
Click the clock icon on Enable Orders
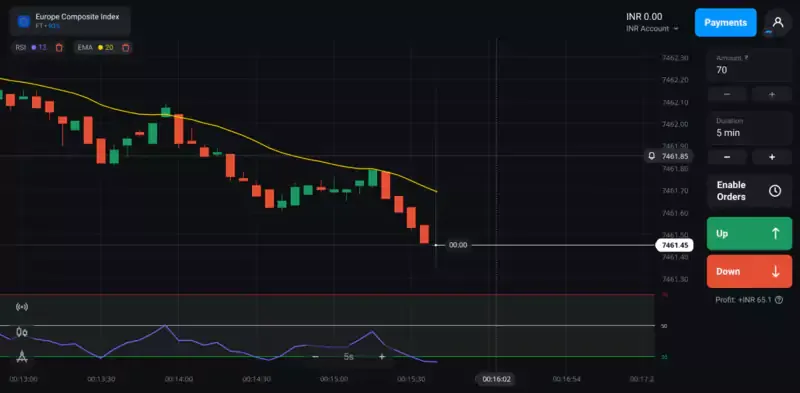click(775, 191)
